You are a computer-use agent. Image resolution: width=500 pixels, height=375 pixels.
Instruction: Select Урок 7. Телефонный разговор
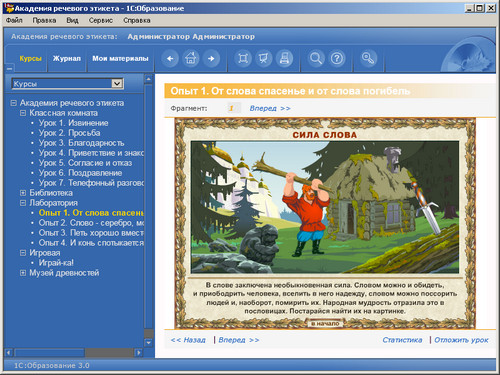pos(91,183)
